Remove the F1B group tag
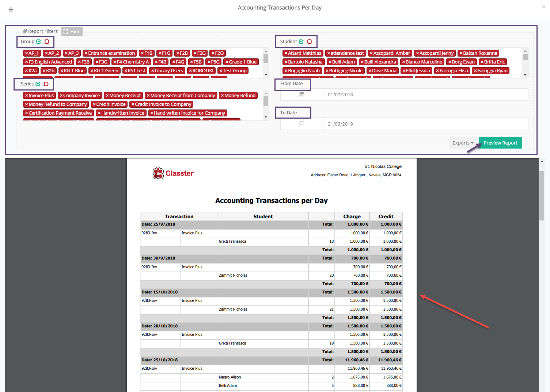The height and width of the screenshot is (392, 550). coord(143,53)
